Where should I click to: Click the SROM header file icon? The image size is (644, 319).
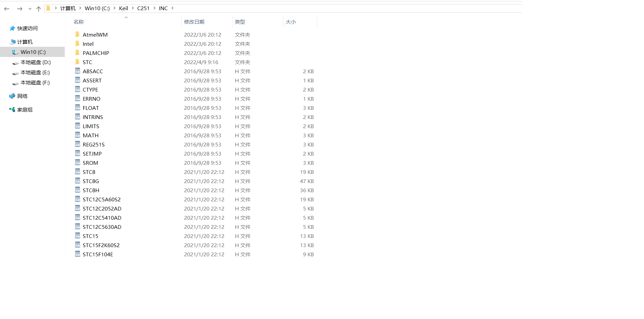point(77,162)
